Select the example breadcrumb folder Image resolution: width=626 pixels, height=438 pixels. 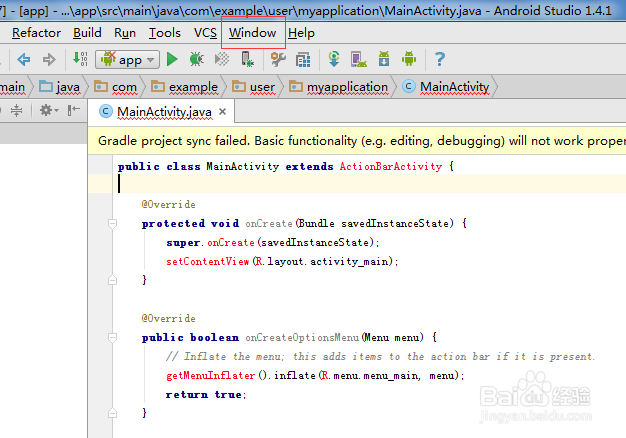(184, 87)
